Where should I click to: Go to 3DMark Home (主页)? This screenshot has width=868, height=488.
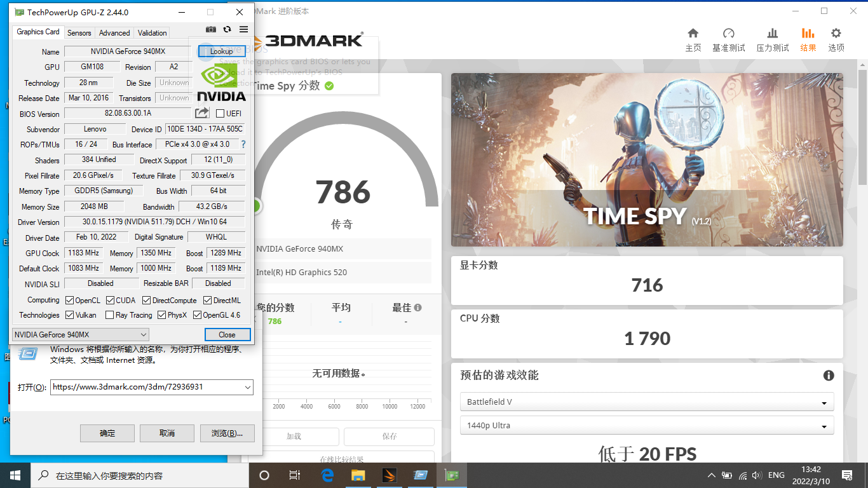coord(693,40)
